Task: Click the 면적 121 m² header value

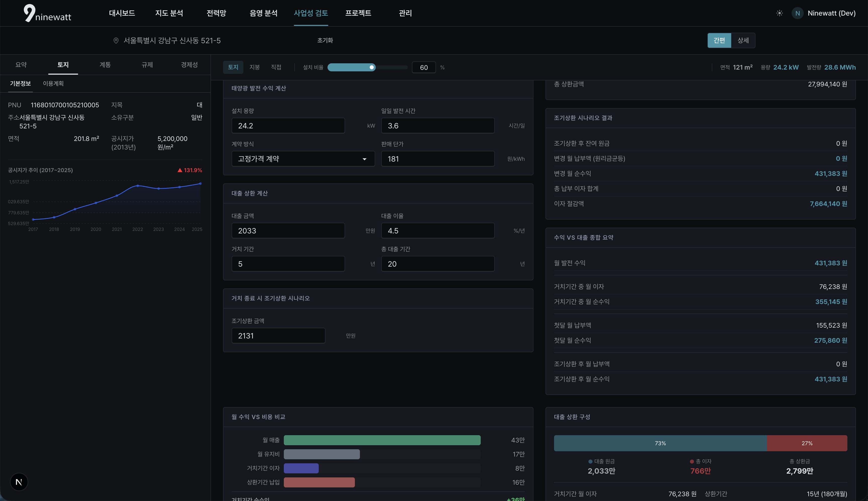Action: 742,67
